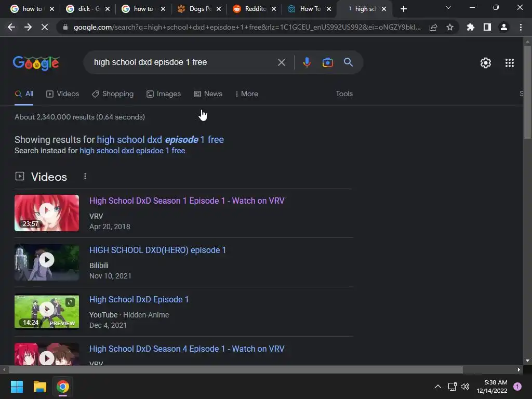This screenshot has height=399, width=532.
Task: Open network status tray icon
Action: pyautogui.click(x=452, y=387)
